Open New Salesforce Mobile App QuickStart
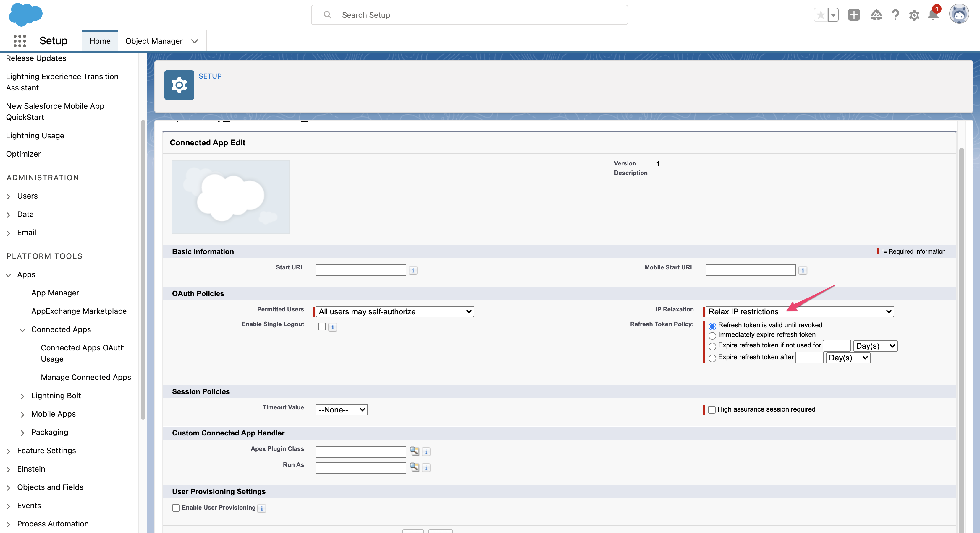980x533 pixels. click(x=55, y=112)
